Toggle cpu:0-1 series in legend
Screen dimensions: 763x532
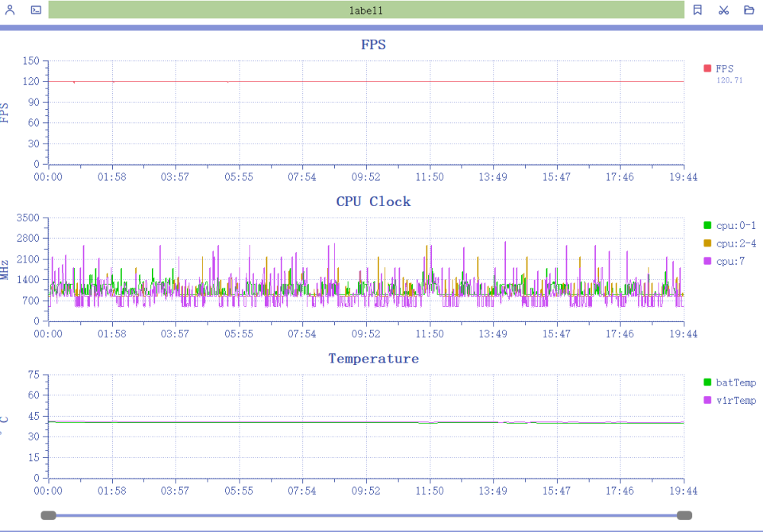coord(730,225)
